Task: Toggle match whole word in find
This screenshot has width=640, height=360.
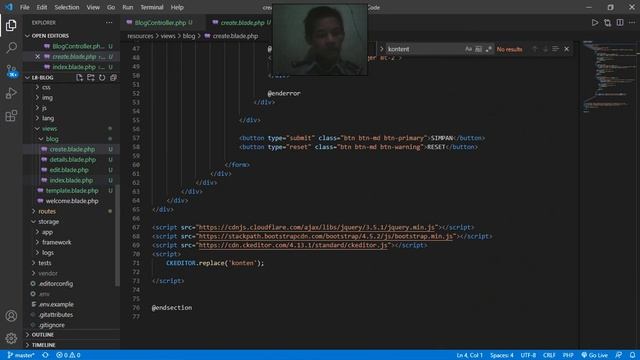Action: [x=478, y=49]
